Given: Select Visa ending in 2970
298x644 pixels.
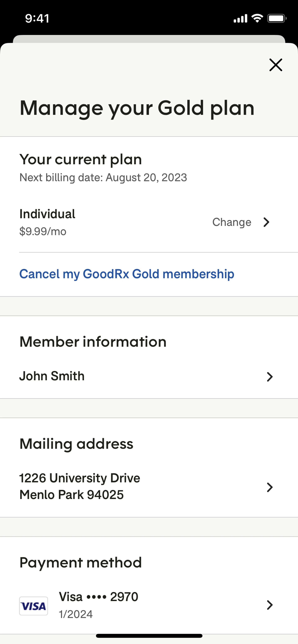Looking at the screenshot, I should click(98, 597).
